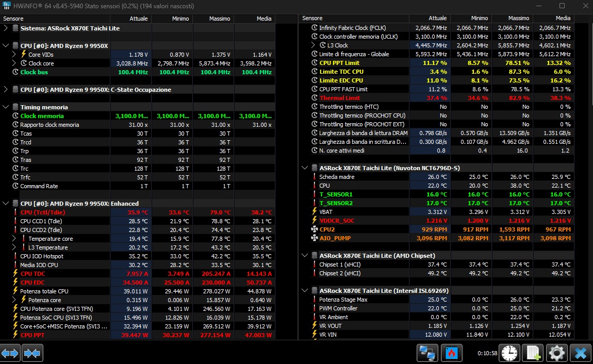Viewport: 593px width, 364px height.
Task: Expand the Temperature core row
Action: click(14, 238)
